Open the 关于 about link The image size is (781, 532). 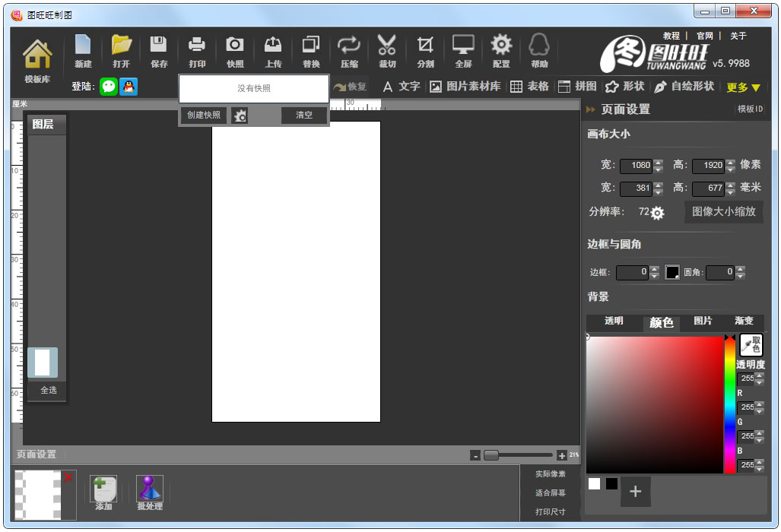[738, 36]
